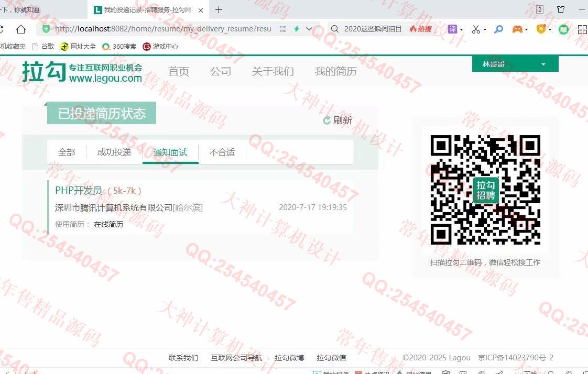Image resolution: width=588 pixels, height=374 pixels.
Task: Click the tab counter box showing 2
Action: click(540, 9)
